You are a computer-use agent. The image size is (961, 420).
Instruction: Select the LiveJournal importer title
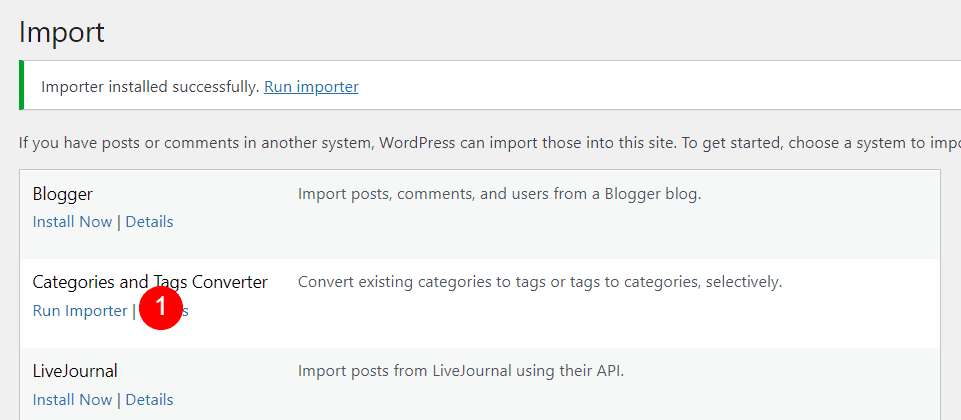click(x=75, y=371)
